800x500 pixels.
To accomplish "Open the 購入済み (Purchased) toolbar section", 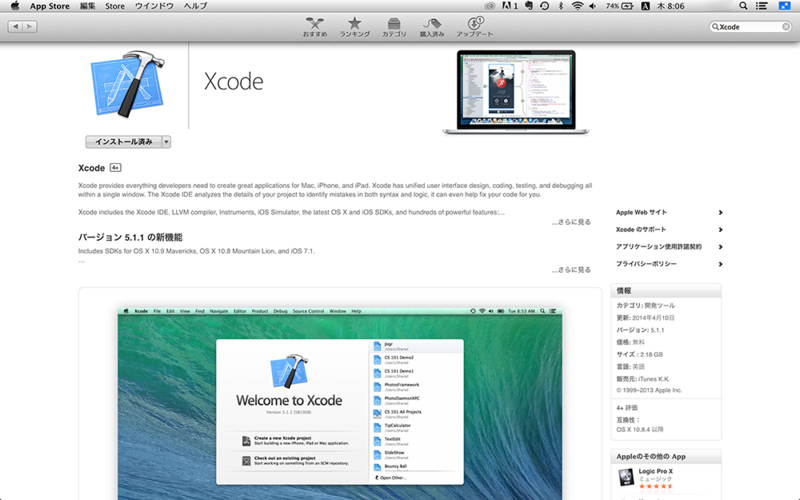I will pyautogui.click(x=432, y=27).
